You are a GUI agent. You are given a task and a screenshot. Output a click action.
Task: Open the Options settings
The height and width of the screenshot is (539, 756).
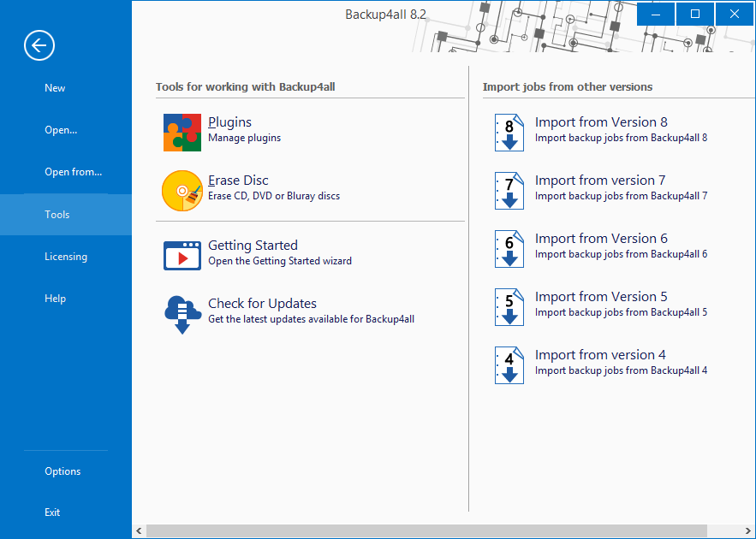point(62,471)
